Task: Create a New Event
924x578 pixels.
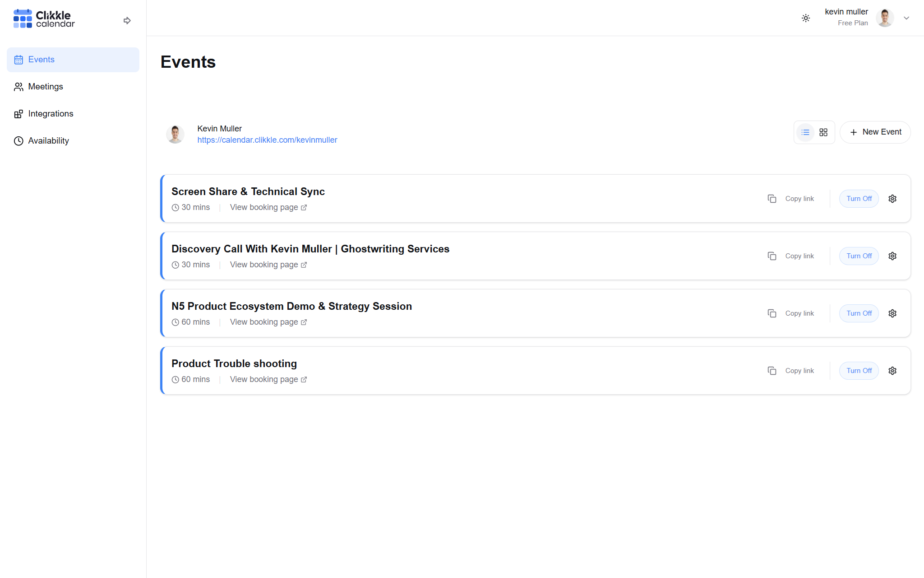Action: 875,132
